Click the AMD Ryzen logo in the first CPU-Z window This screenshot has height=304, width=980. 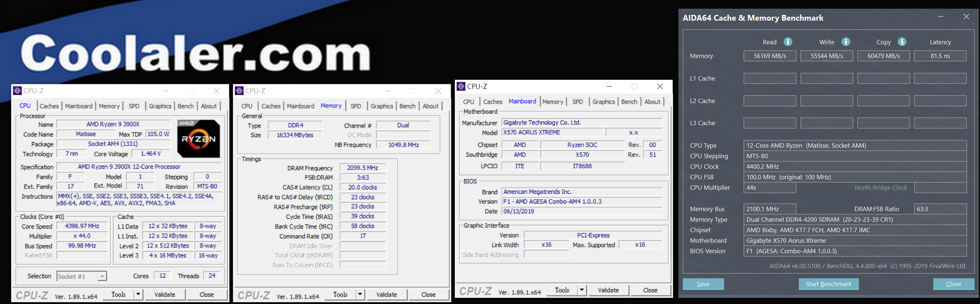tap(199, 139)
